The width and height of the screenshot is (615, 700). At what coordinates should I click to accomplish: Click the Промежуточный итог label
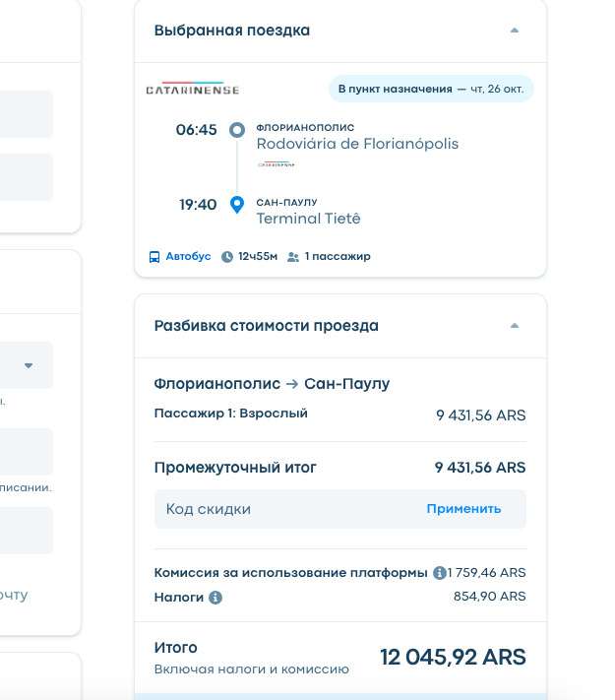(x=235, y=468)
